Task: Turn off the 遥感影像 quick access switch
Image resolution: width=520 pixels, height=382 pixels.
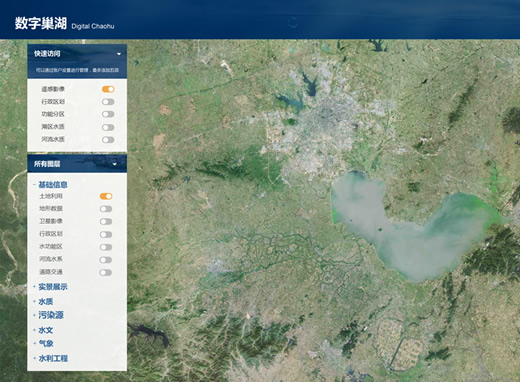Action: coord(108,89)
